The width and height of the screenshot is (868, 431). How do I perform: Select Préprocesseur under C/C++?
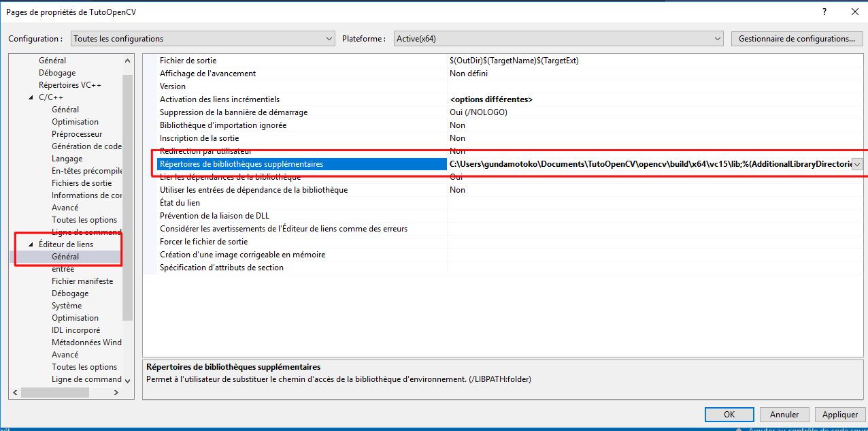77,134
